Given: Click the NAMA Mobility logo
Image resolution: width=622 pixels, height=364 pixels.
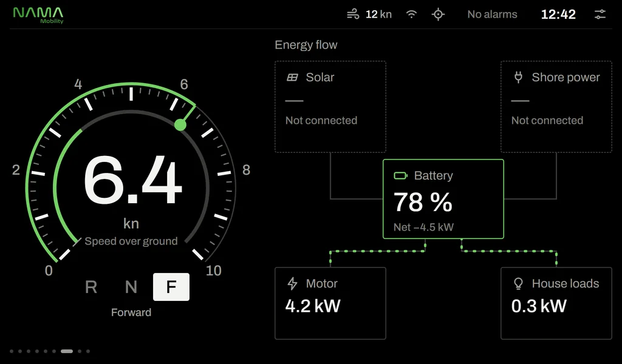Looking at the screenshot, I should 38,15.
